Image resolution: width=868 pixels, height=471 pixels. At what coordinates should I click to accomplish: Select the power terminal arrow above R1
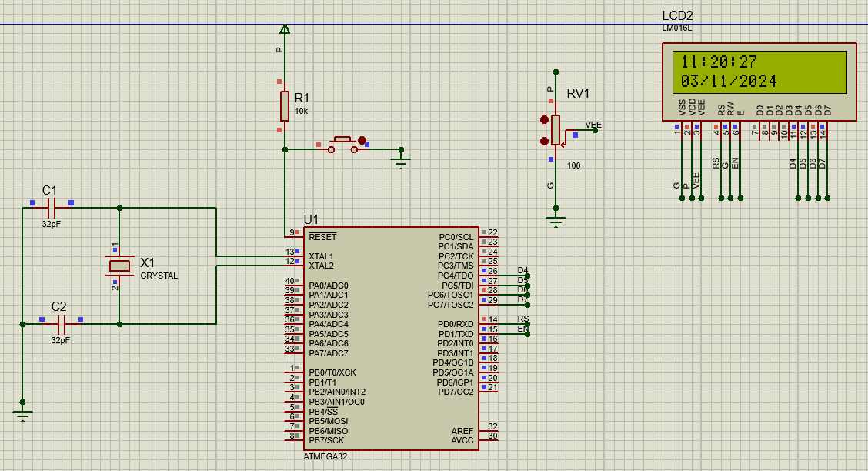(x=285, y=28)
